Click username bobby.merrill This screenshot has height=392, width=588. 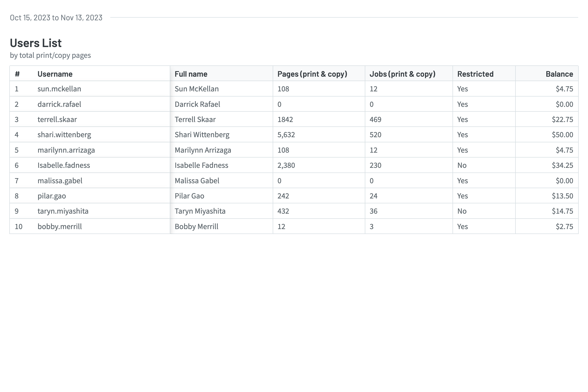coord(60,226)
